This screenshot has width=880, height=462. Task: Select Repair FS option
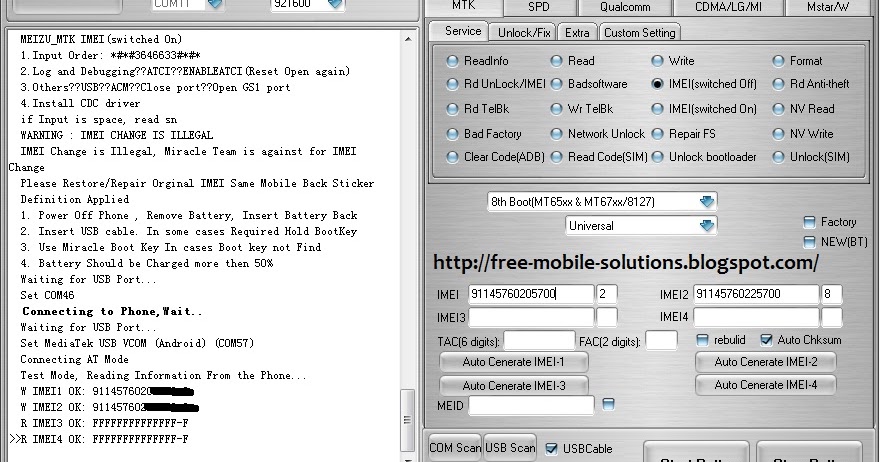[x=657, y=134]
